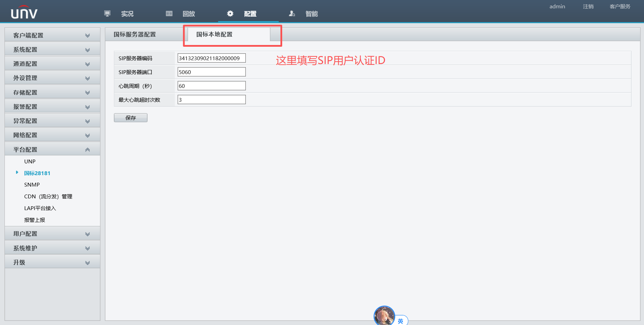Click the 英 input method indicator

(x=401, y=321)
